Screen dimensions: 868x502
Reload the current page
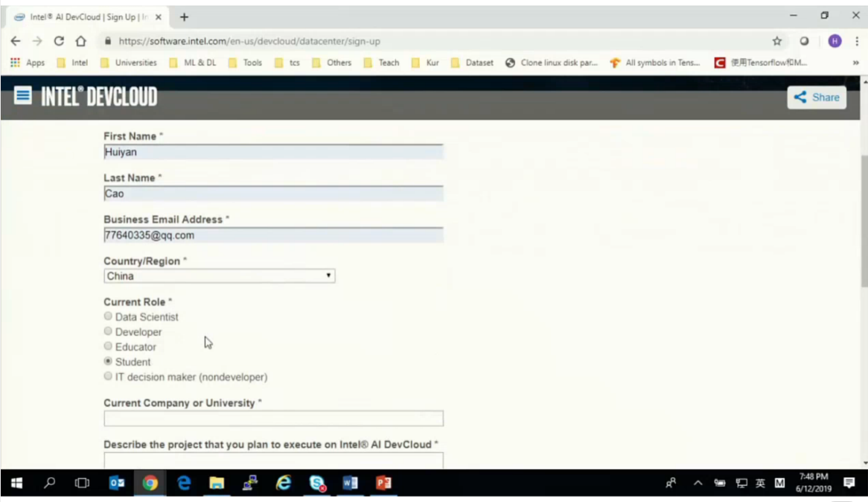pyautogui.click(x=59, y=41)
